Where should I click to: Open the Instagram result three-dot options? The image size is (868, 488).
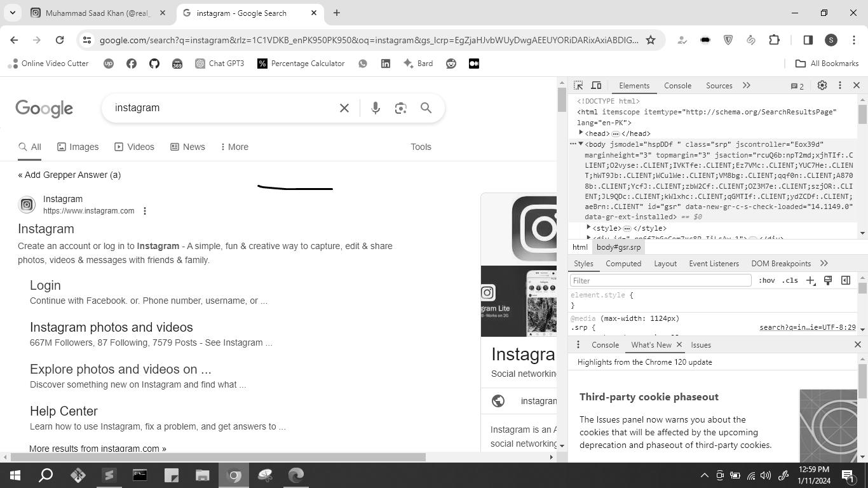(x=145, y=211)
